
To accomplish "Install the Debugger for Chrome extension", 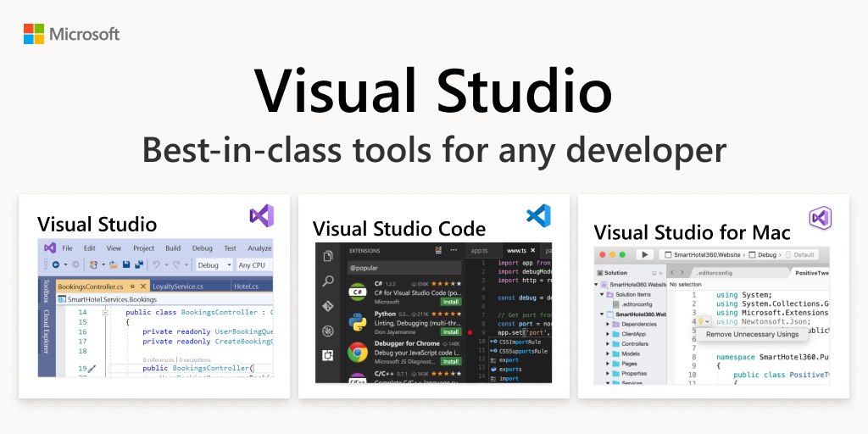I will [x=451, y=361].
